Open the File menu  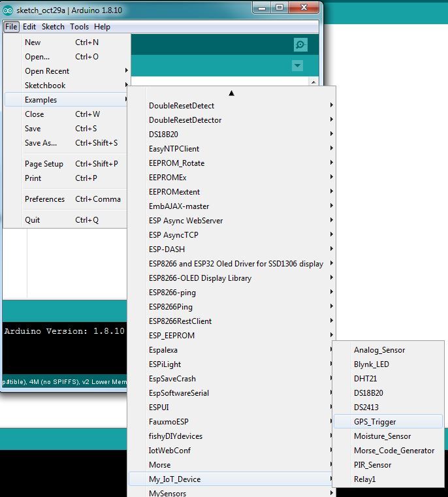coord(11,27)
